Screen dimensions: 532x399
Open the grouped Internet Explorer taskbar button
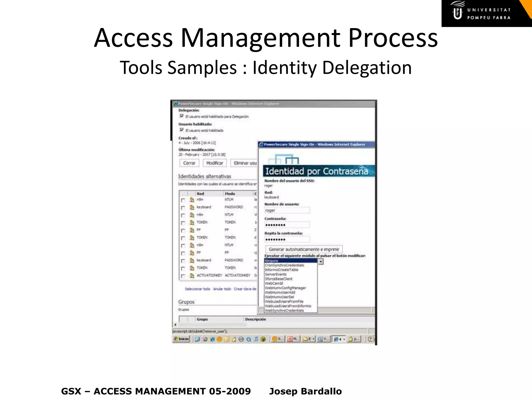click(x=339, y=339)
